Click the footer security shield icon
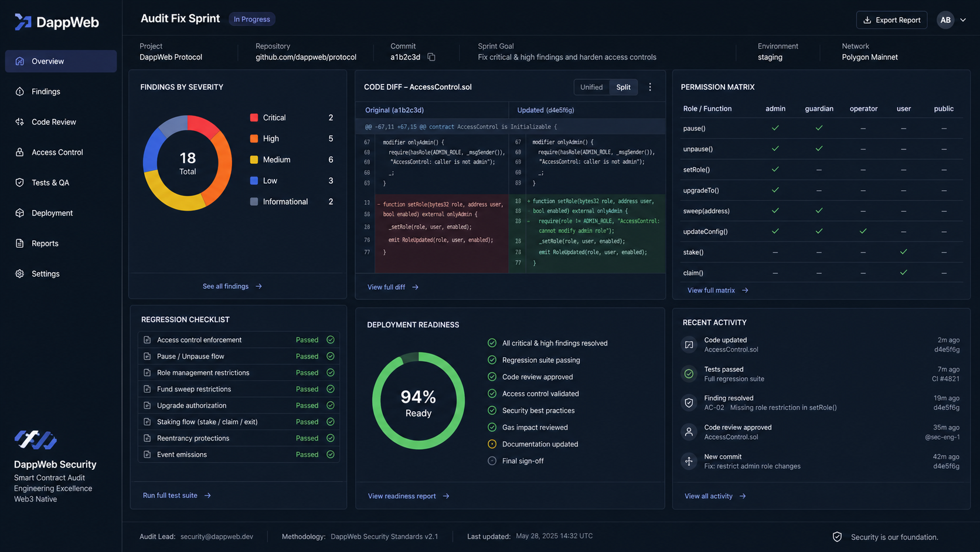 point(838,537)
